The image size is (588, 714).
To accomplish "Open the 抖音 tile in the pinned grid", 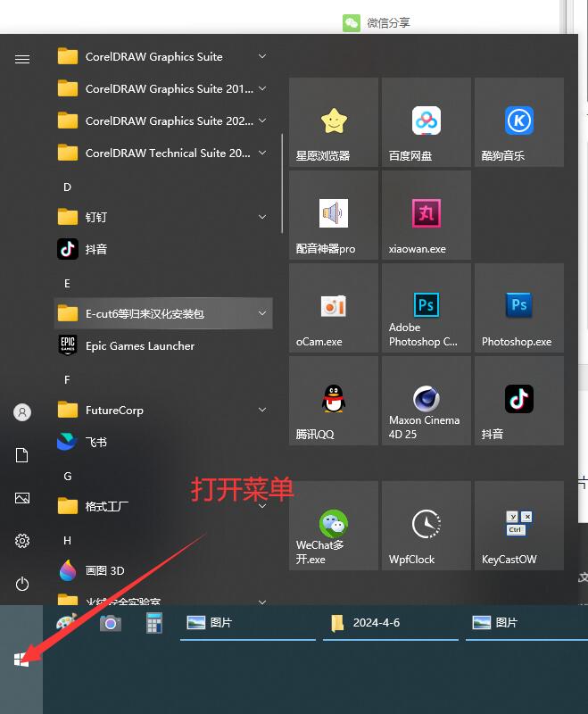I will tap(519, 401).
